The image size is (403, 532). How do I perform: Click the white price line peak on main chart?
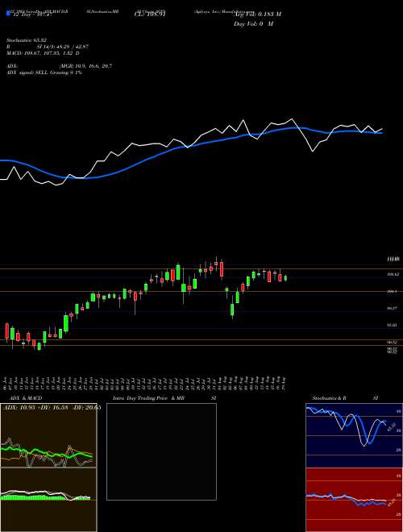(x=291, y=119)
